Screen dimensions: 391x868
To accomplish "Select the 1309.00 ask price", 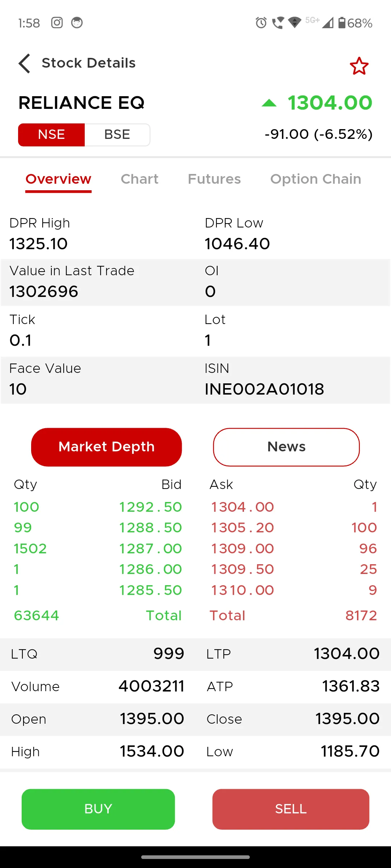I will point(243,549).
